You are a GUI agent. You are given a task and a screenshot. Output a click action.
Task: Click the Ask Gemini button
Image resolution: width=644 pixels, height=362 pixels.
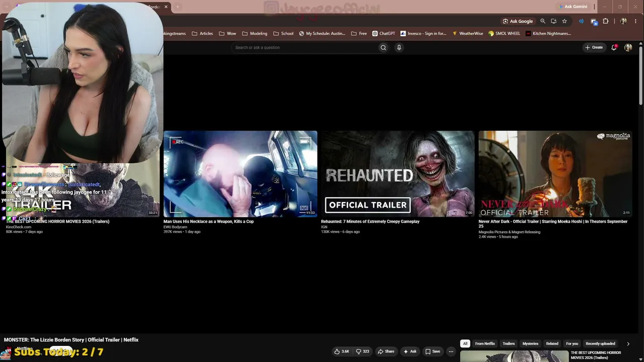pos(573,7)
